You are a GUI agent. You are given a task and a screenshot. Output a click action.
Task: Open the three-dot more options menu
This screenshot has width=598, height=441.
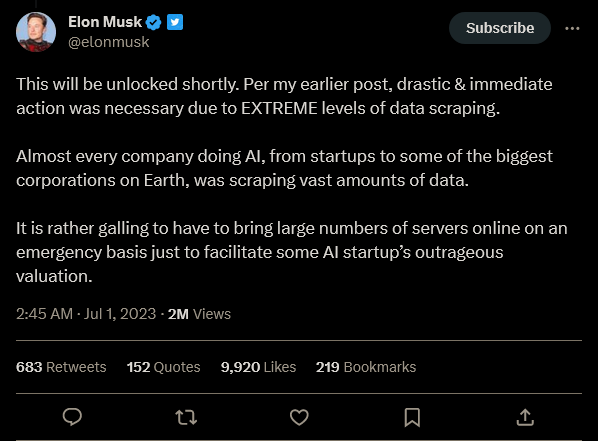click(x=572, y=28)
